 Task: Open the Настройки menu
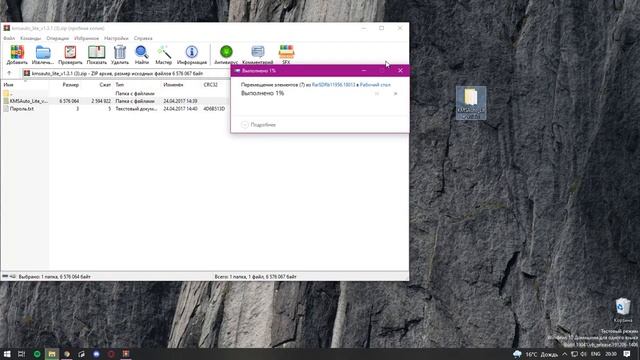pyautogui.click(x=116, y=38)
